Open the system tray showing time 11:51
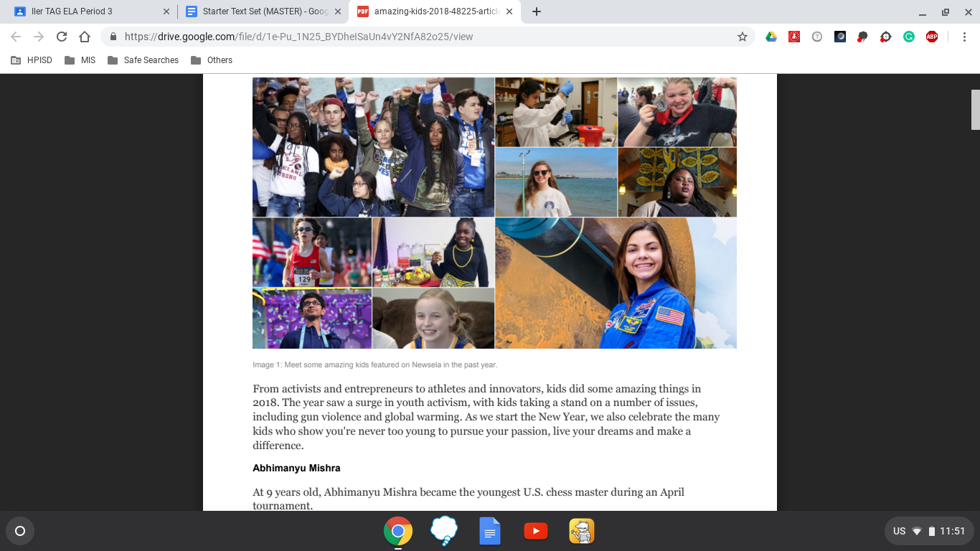Viewport: 980px width, 551px height. [929, 532]
